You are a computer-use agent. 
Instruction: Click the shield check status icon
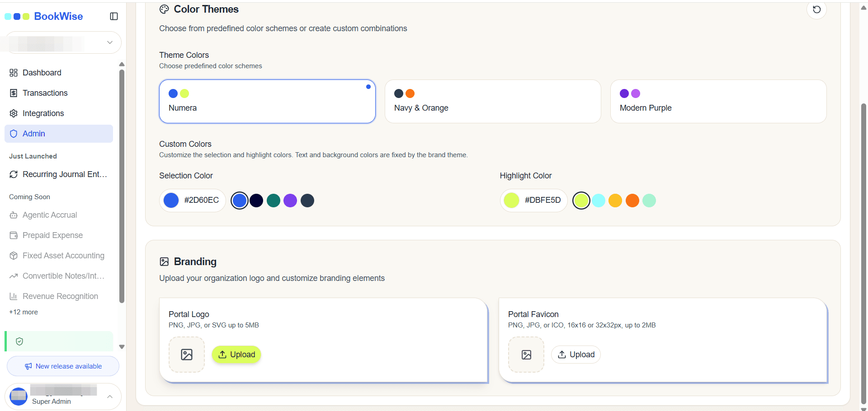click(19, 341)
